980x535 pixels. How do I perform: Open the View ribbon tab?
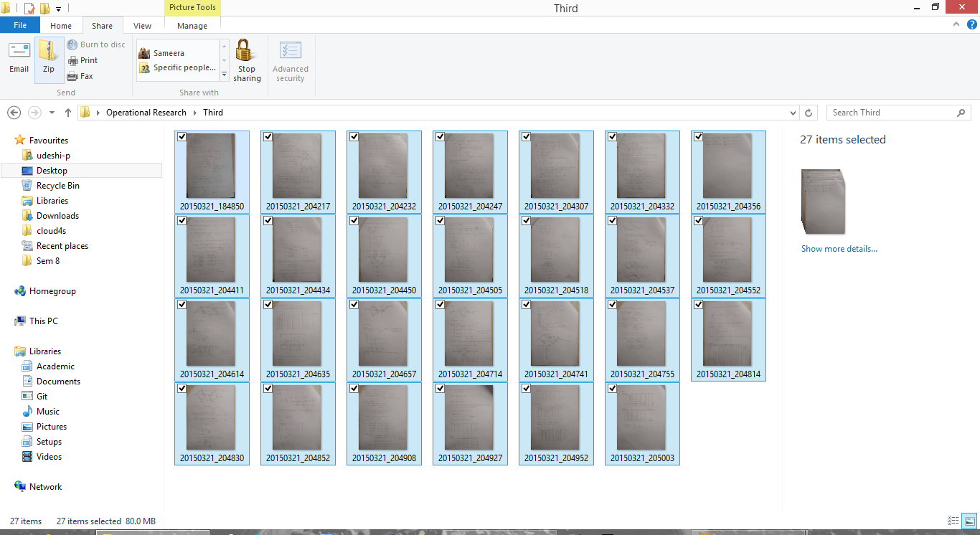(x=142, y=26)
